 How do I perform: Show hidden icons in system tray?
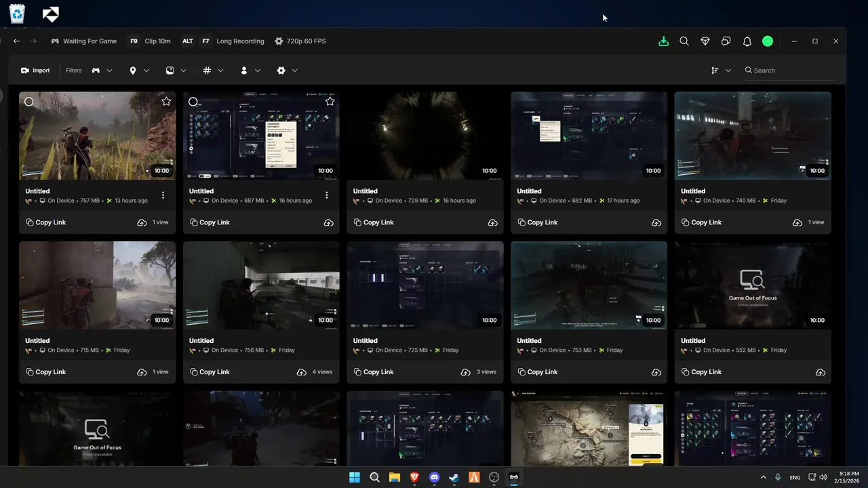pos(764,477)
